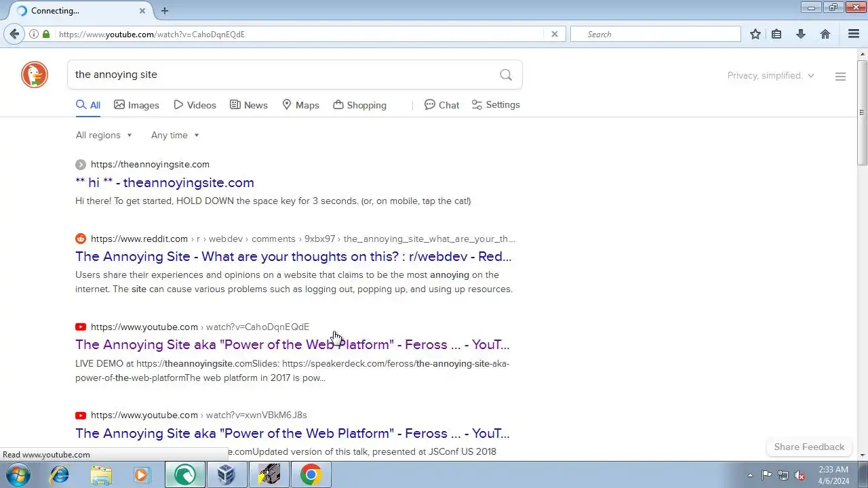
Task: Bookmark this page with the star icon
Action: (755, 34)
